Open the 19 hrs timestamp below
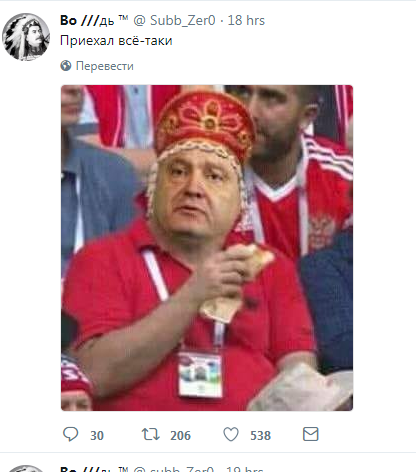This screenshot has width=416, height=472. tap(245, 469)
